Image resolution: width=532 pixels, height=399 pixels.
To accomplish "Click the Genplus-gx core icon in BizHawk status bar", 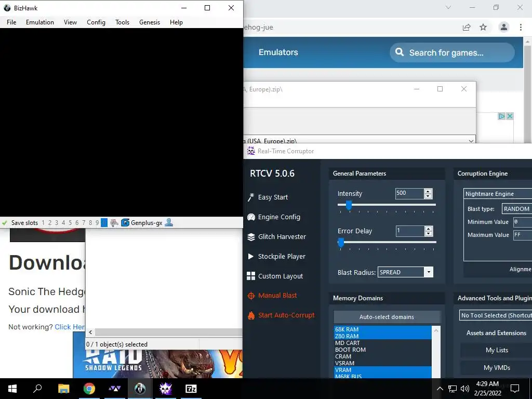I will (125, 223).
